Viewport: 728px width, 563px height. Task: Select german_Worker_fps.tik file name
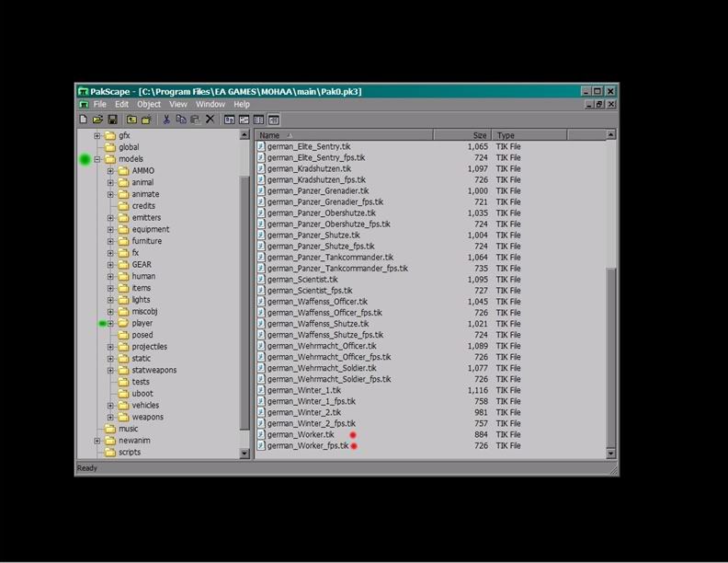click(x=308, y=445)
